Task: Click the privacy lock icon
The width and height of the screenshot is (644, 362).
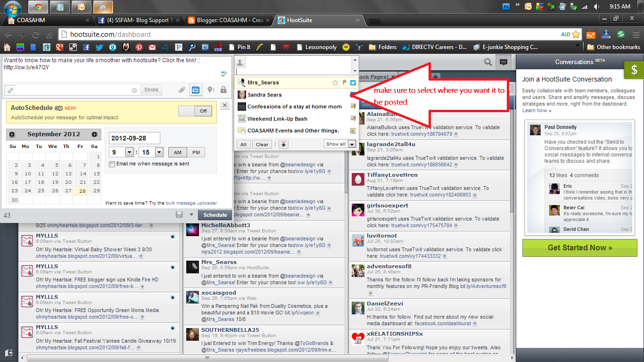Action: (x=223, y=90)
